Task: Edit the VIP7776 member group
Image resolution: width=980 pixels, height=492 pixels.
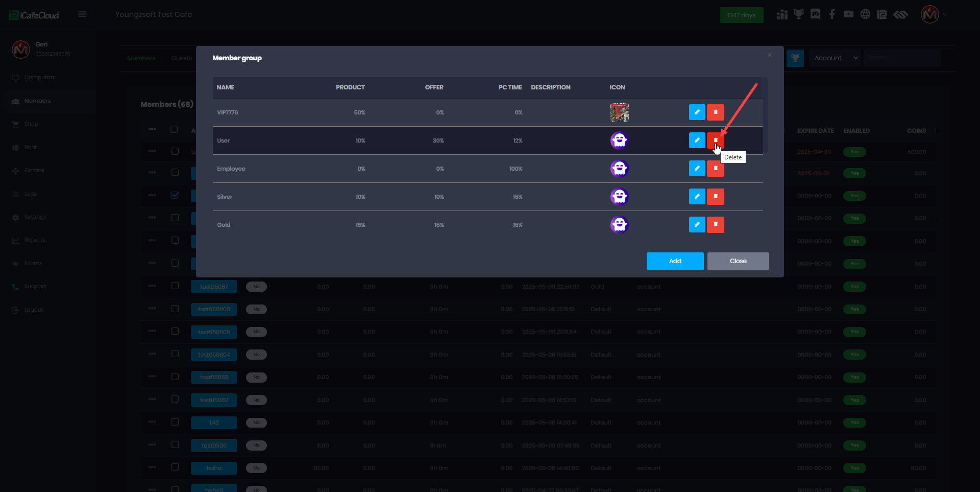Action: [x=697, y=112]
